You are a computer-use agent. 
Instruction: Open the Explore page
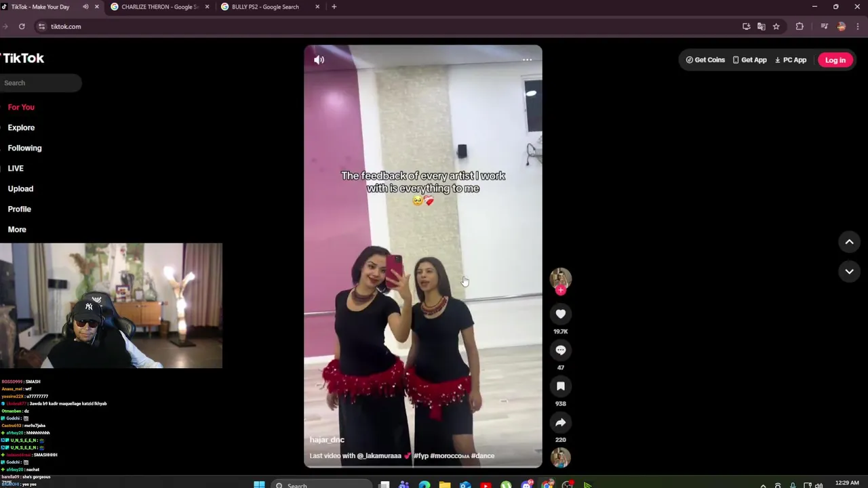pyautogui.click(x=21, y=127)
